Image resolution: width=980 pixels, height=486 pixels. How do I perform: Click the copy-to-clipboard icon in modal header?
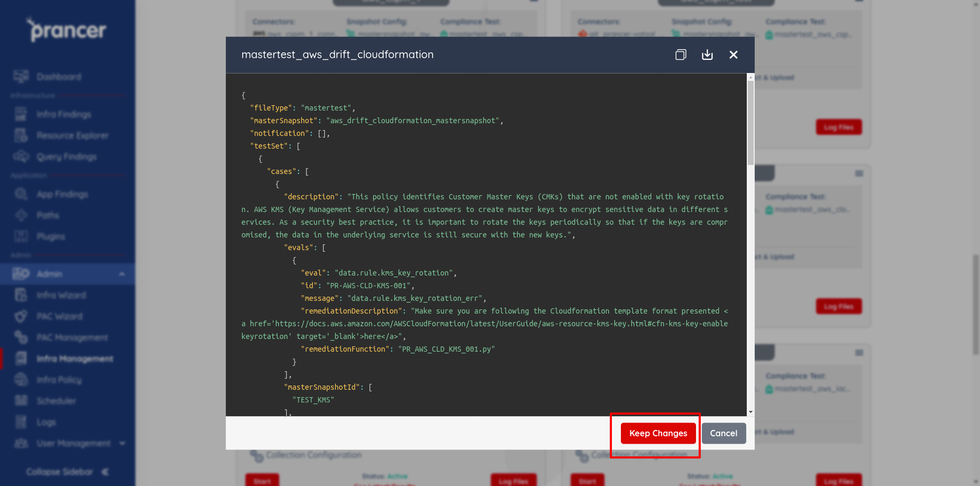click(681, 54)
